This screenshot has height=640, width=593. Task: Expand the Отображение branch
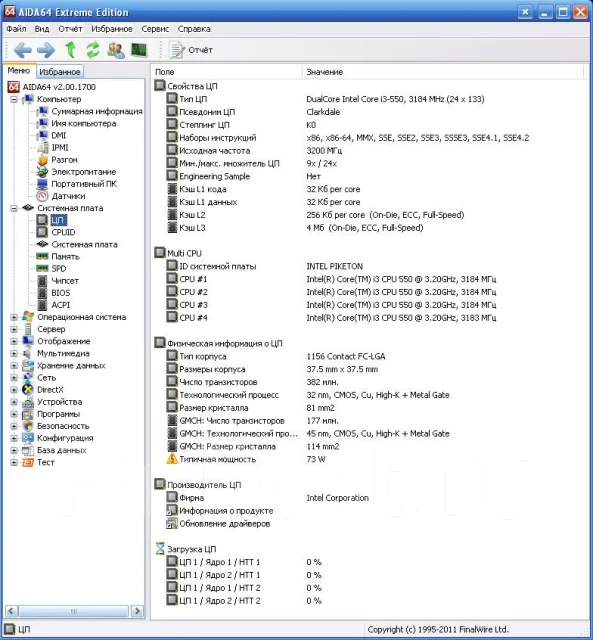[14, 341]
